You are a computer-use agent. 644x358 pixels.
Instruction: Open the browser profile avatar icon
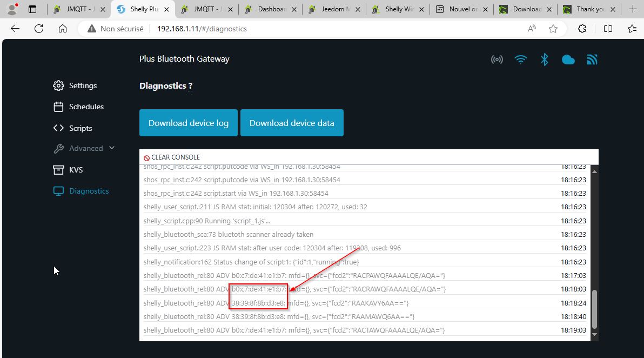(x=12, y=9)
